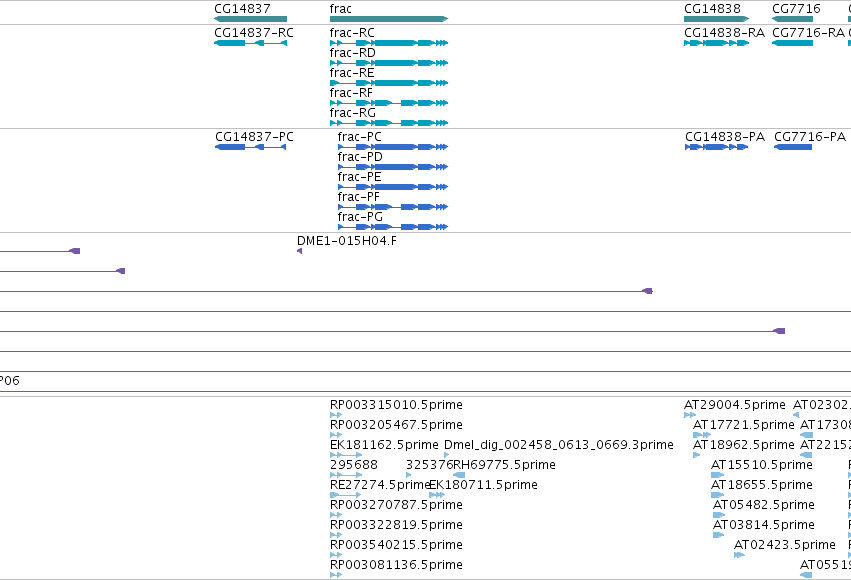
Task: Select the frac-RD transcript glyph
Action: 389,63
